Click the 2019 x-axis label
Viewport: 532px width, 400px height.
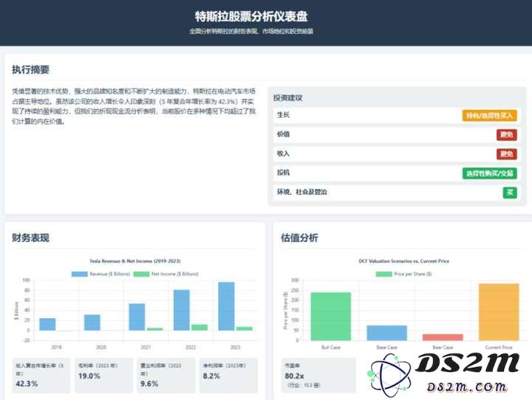56,347
